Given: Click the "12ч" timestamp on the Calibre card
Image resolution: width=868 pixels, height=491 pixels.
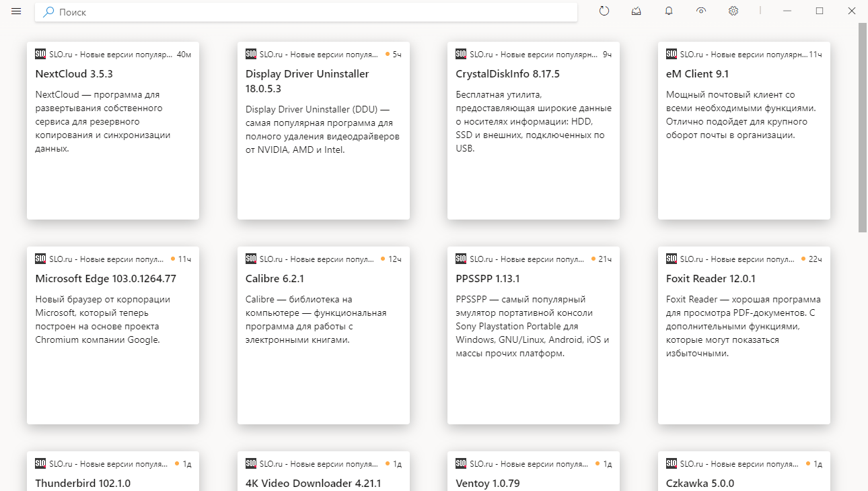Looking at the screenshot, I should click(x=395, y=259).
